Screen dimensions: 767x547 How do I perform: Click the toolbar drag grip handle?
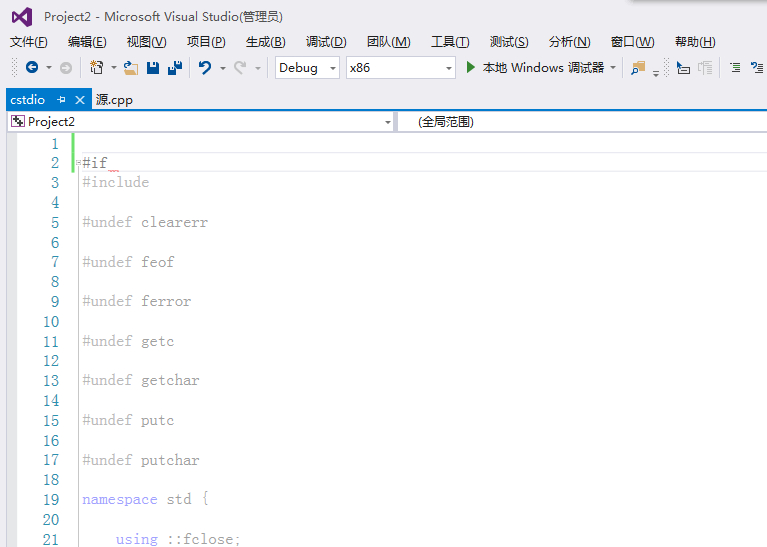click(x=14, y=68)
